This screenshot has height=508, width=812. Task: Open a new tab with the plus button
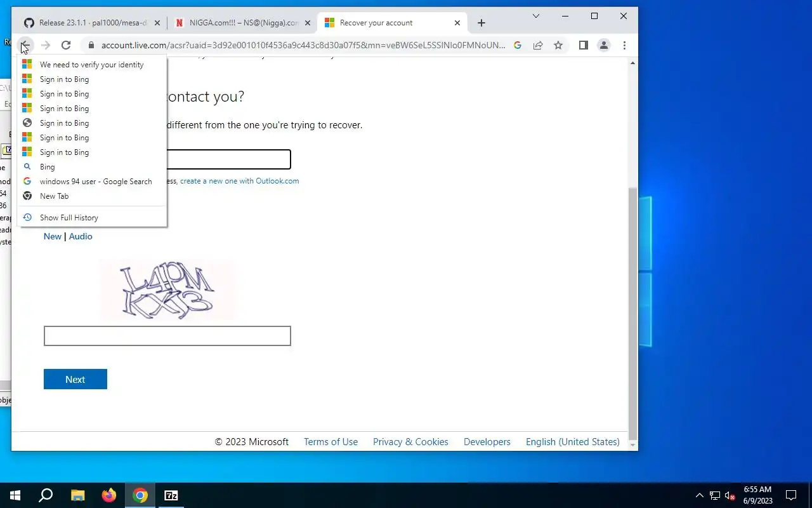(481, 23)
